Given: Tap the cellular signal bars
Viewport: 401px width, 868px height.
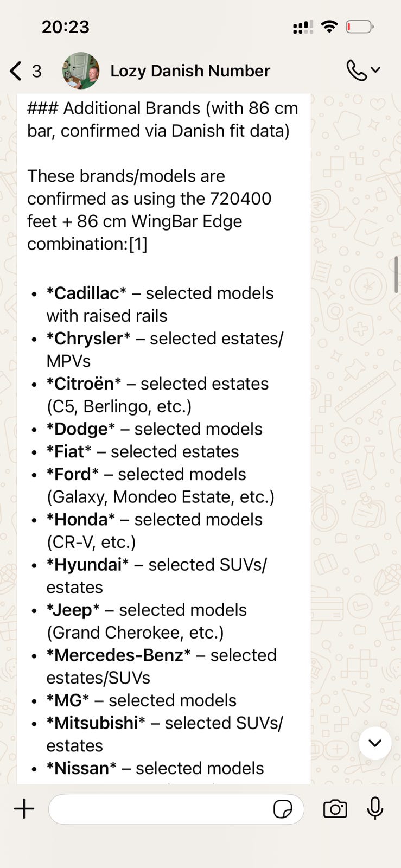Looking at the screenshot, I should click(303, 27).
